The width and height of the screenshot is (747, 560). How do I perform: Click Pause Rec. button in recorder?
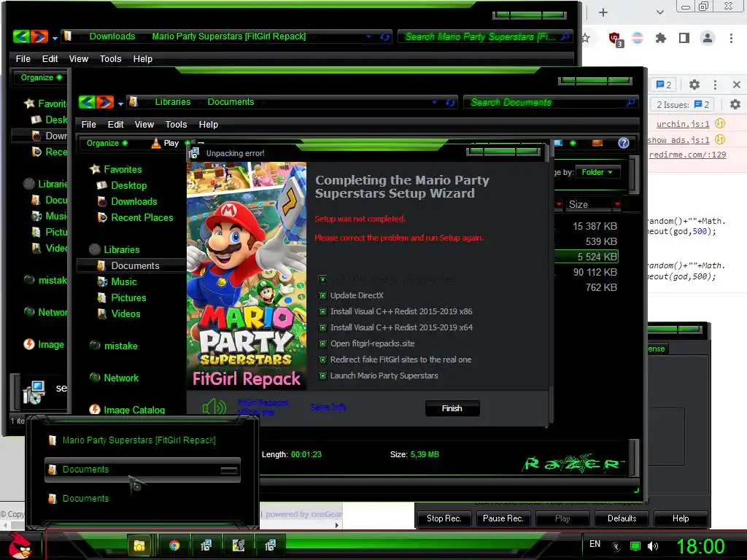click(503, 518)
